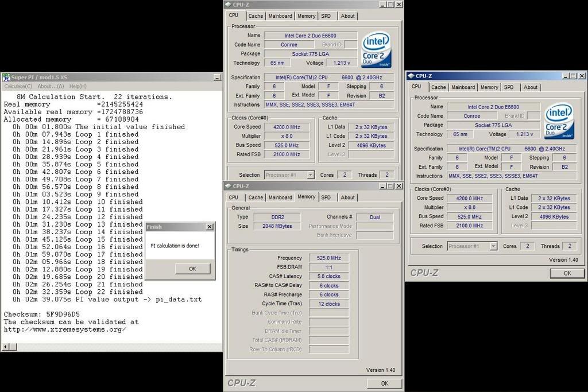Click the CAS# Latency value field
Screen dimensions: 588x392
click(x=329, y=276)
